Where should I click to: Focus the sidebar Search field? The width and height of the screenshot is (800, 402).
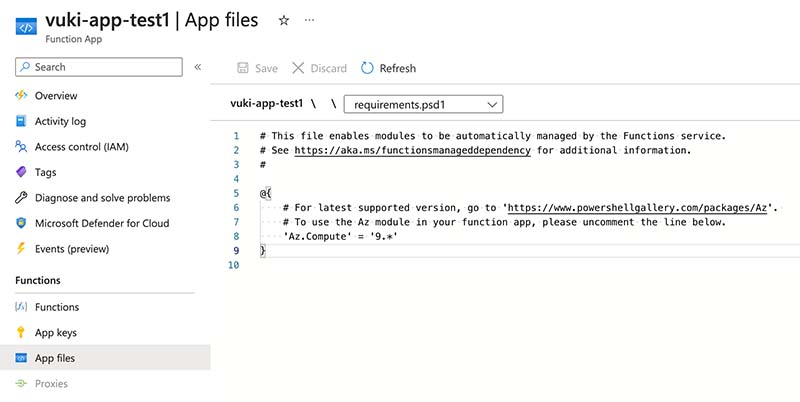(99, 67)
